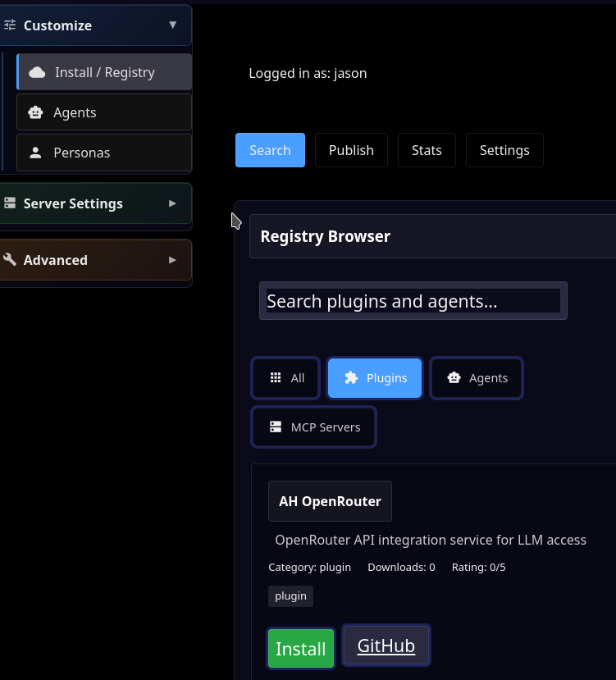This screenshot has height=680, width=616.
Task: Click the puzzle piece icon in Plugins filter
Action: [351, 378]
